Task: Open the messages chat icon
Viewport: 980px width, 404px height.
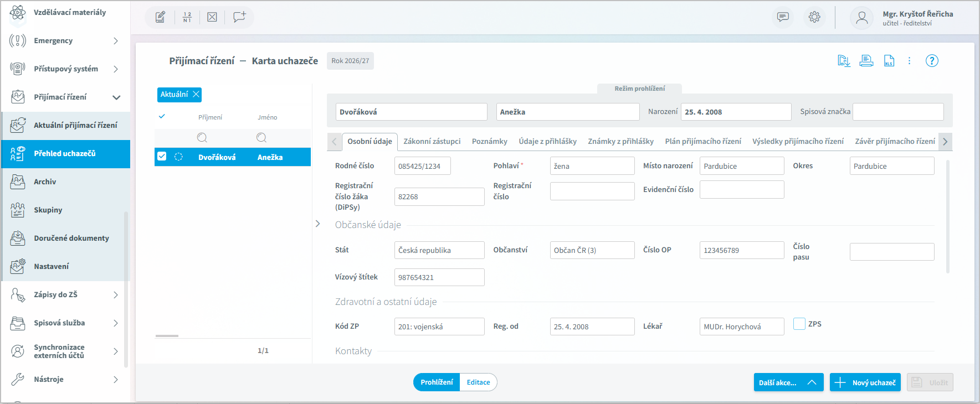Action: coord(782,17)
